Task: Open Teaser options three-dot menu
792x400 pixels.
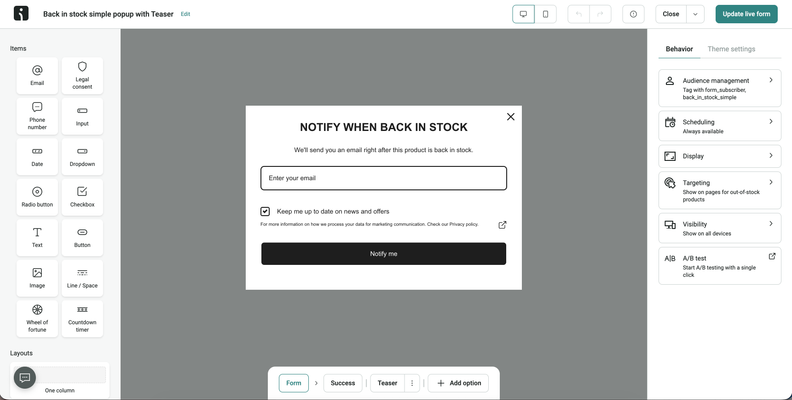Action: (412, 383)
